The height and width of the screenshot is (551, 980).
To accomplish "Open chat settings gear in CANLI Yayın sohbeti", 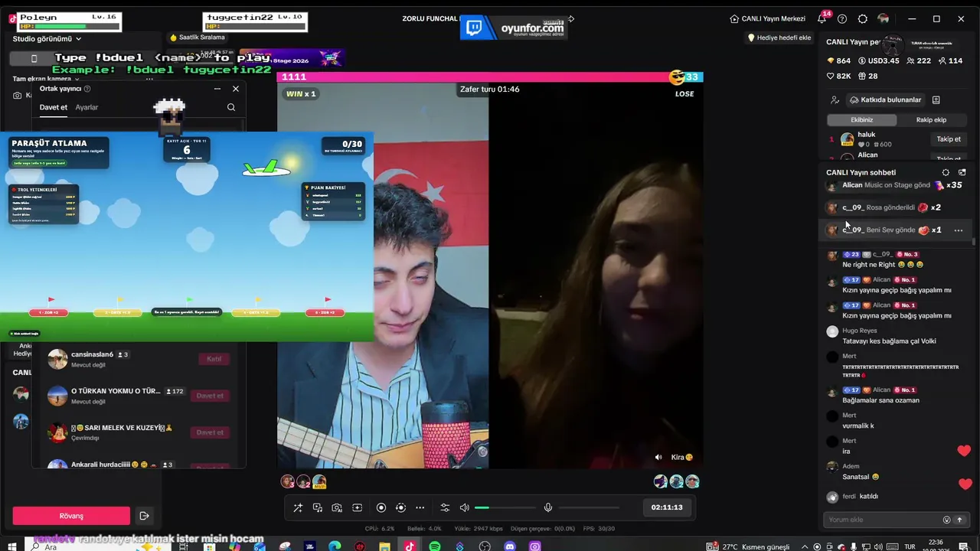I will point(946,173).
